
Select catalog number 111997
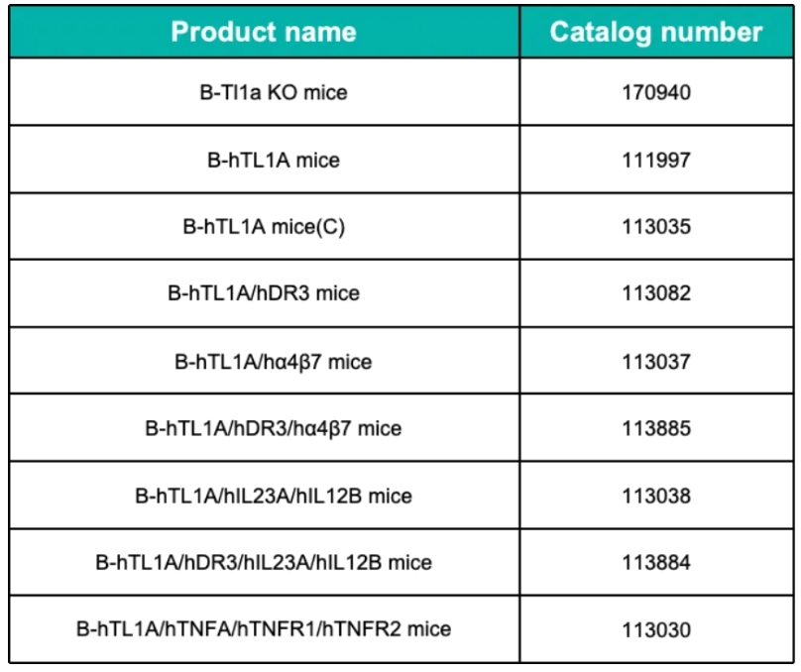tap(656, 160)
